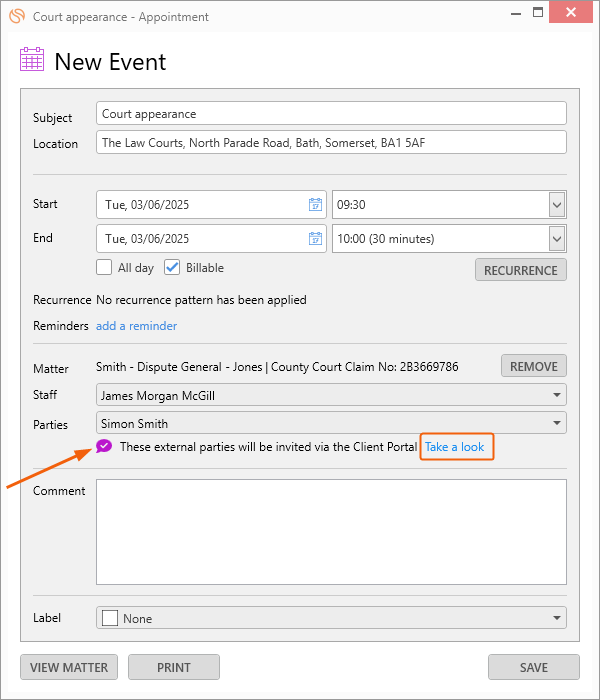Viewport: 600px width, 700px height.
Task: Click the RECURRENCE button
Action: pyautogui.click(x=521, y=270)
